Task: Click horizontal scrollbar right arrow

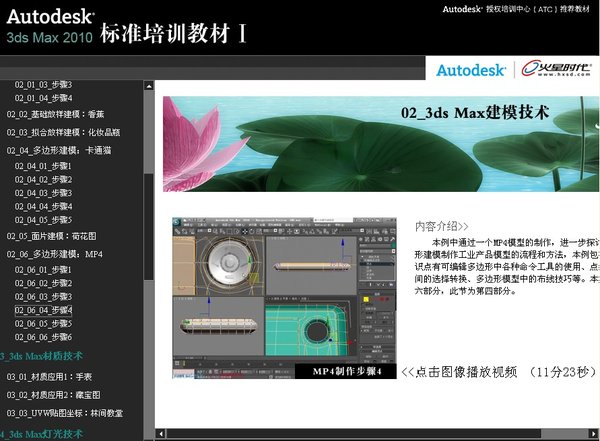Action: [x=594, y=434]
